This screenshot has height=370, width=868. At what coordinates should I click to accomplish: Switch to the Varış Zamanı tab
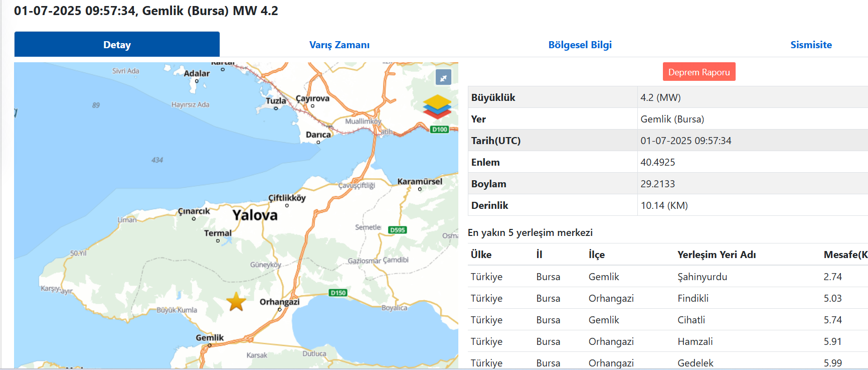[339, 45]
